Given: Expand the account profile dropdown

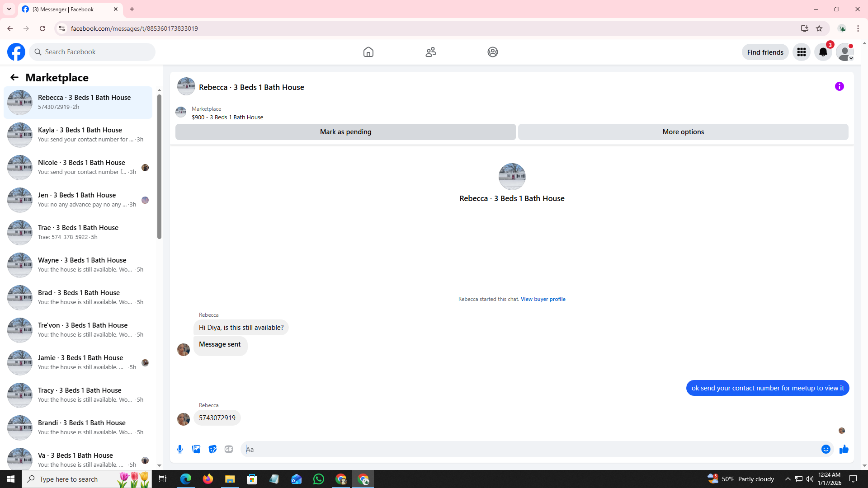Looking at the screenshot, I should [844, 52].
